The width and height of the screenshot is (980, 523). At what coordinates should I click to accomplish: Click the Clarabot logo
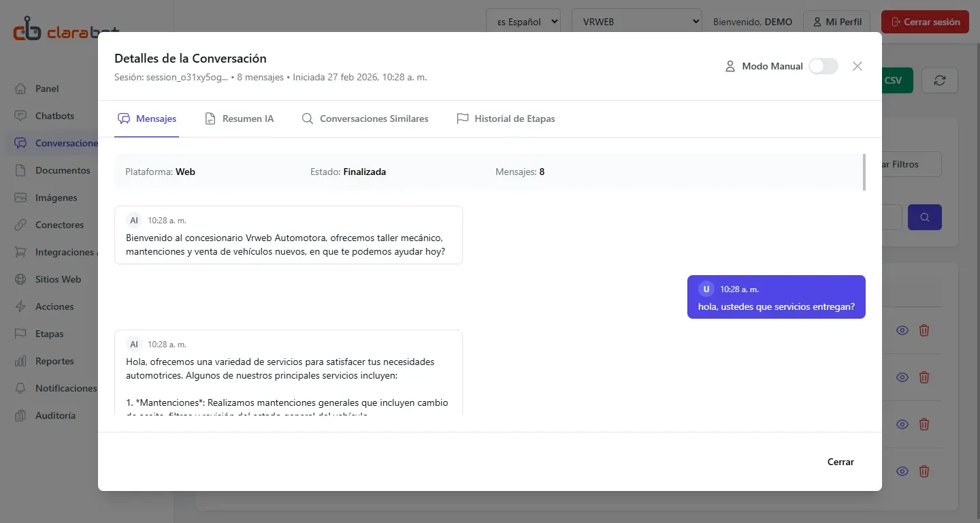pyautogui.click(x=67, y=30)
